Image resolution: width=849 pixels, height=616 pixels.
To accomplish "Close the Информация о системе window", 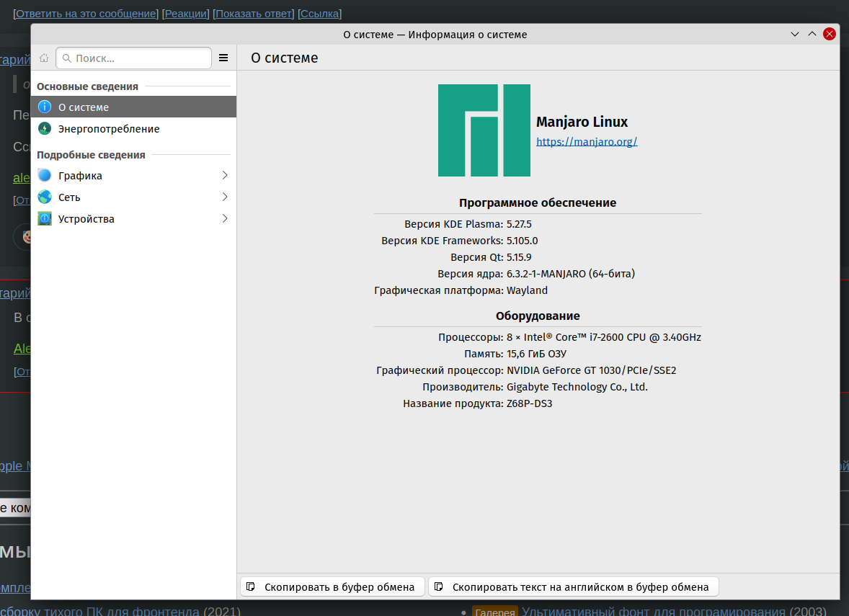I will [829, 34].
